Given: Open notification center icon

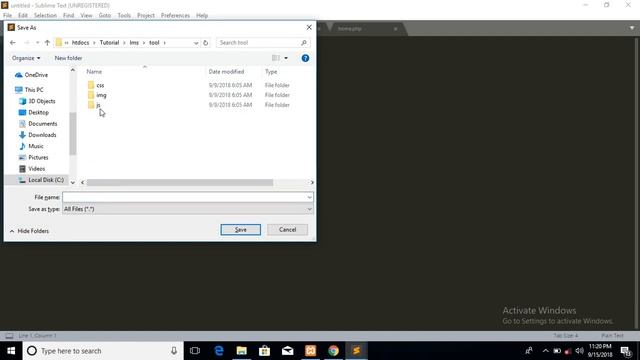Looking at the screenshot, I should pyautogui.click(x=626, y=351).
